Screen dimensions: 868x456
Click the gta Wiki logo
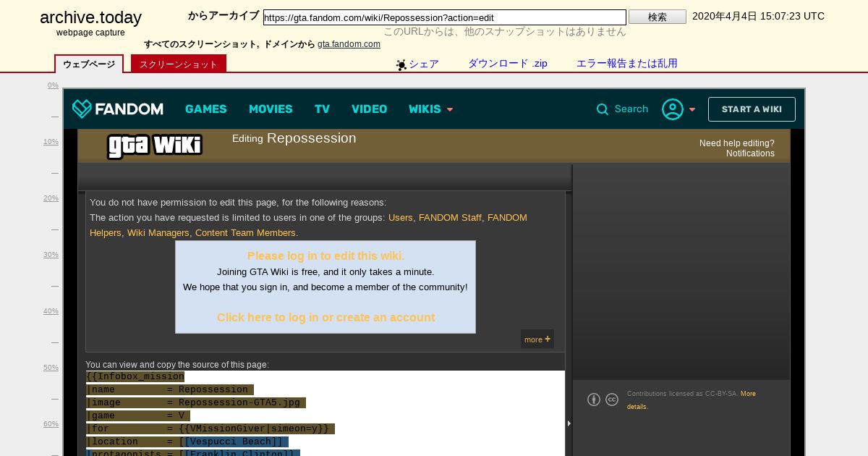point(155,145)
